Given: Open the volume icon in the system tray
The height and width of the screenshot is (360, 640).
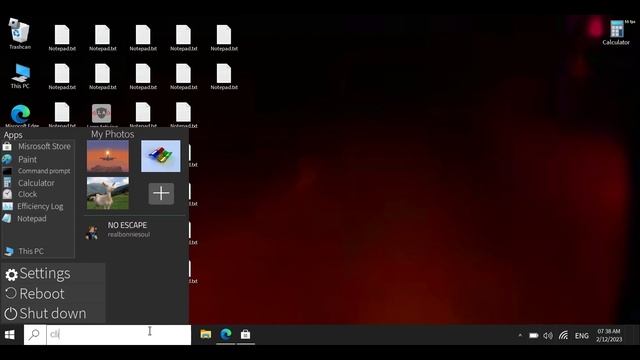Looking at the screenshot, I should [x=548, y=336].
